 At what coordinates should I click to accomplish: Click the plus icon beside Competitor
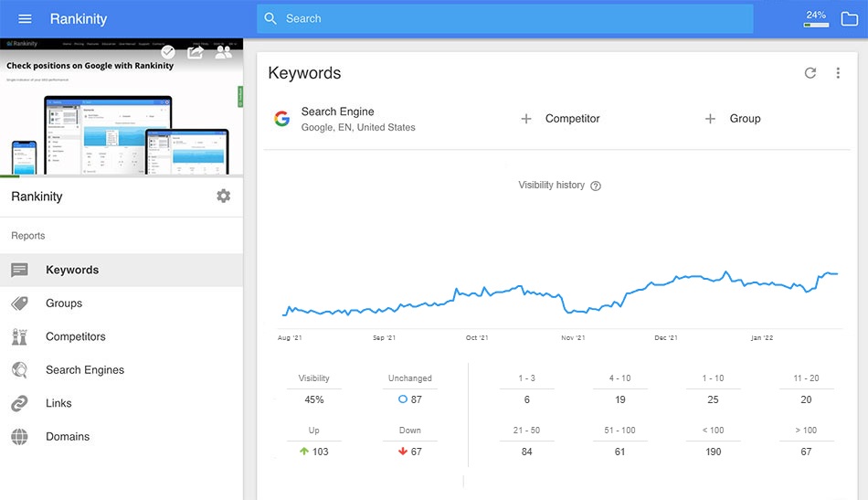pyautogui.click(x=526, y=119)
